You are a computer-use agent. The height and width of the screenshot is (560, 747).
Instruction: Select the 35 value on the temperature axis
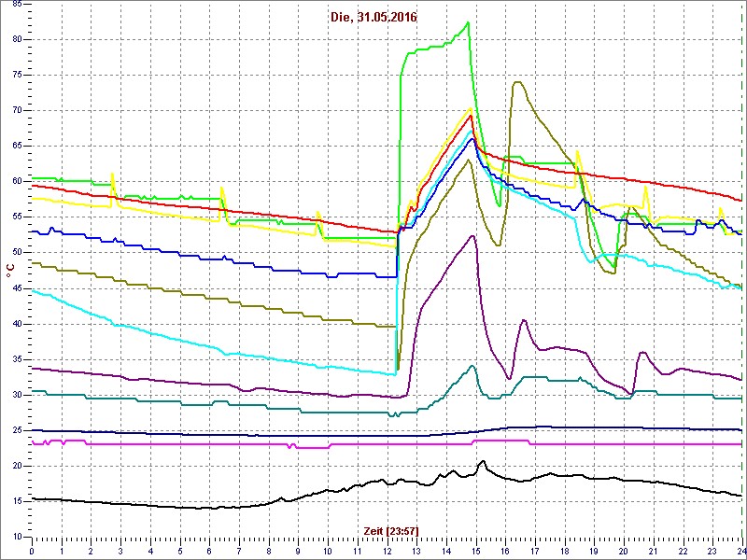[16, 359]
